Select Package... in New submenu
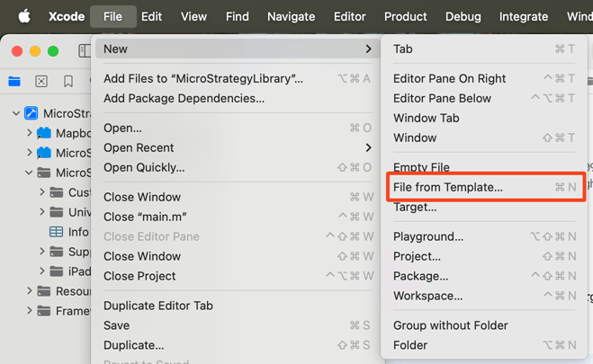 click(x=484, y=276)
